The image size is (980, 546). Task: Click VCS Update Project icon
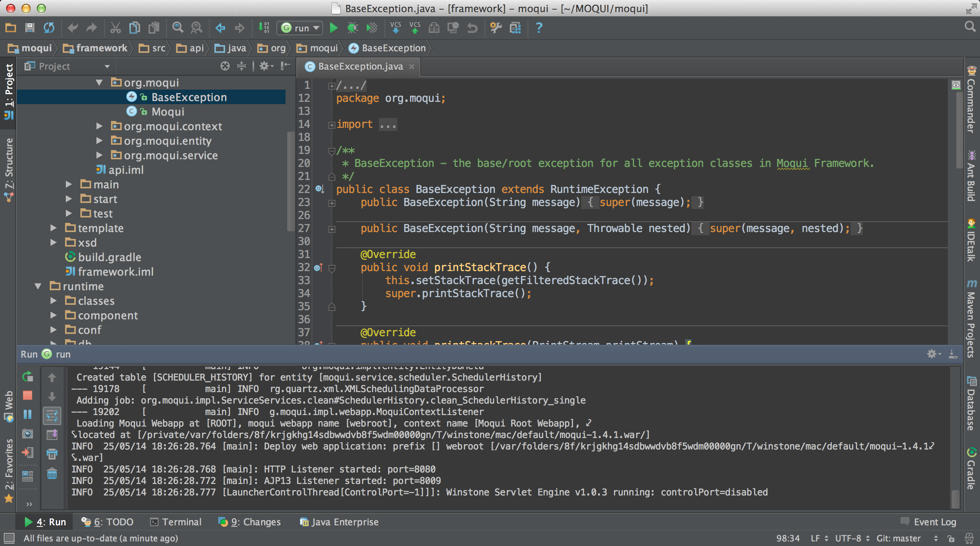395,28
